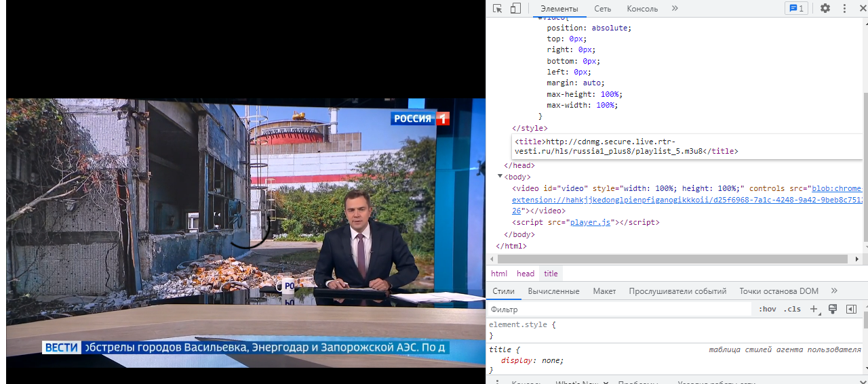Select the closing </html> tag line
This screenshot has height=384, width=868.
[x=511, y=246]
